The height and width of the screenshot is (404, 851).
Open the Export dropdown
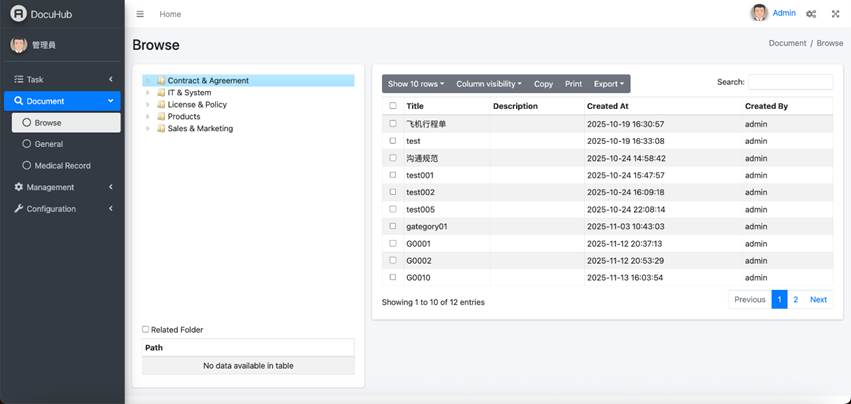(x=608, y=84)
